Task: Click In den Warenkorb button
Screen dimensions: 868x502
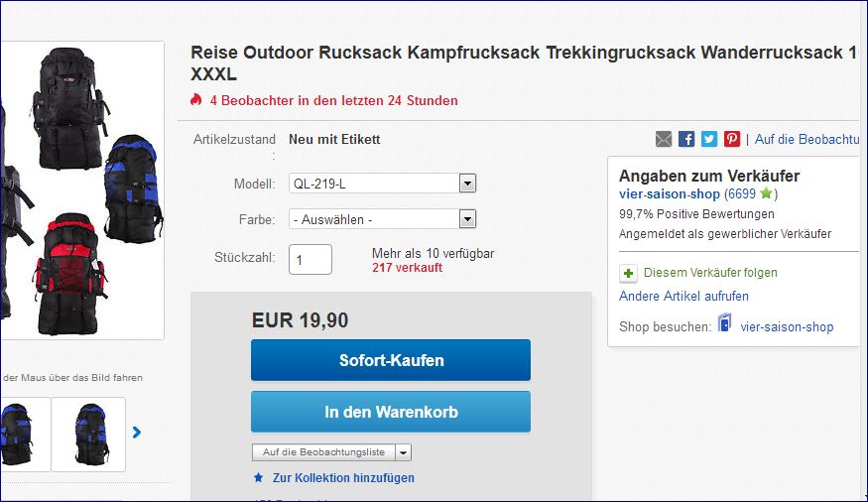Action: pos(391,412)
